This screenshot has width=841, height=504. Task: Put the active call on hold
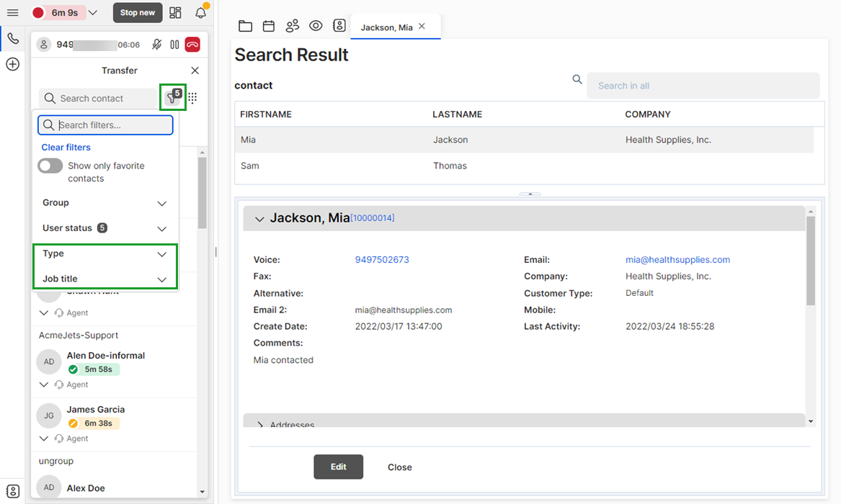point(174,45)
